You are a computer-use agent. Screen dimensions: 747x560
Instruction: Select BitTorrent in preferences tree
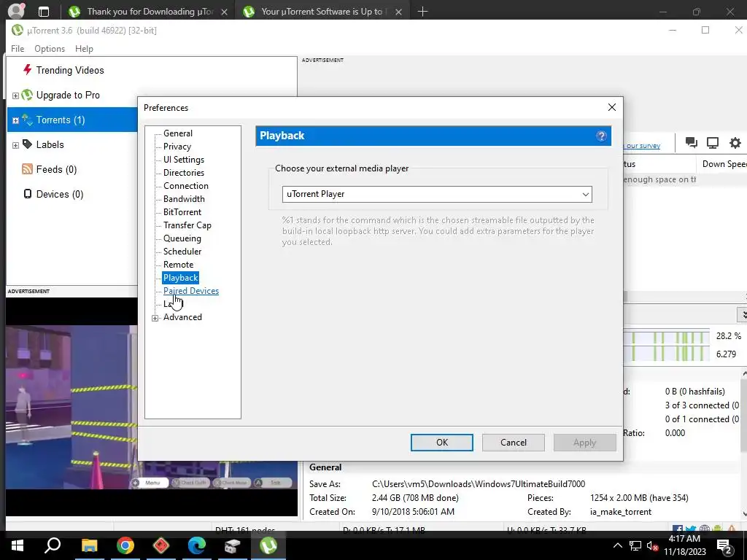click(x=182, y=212)
